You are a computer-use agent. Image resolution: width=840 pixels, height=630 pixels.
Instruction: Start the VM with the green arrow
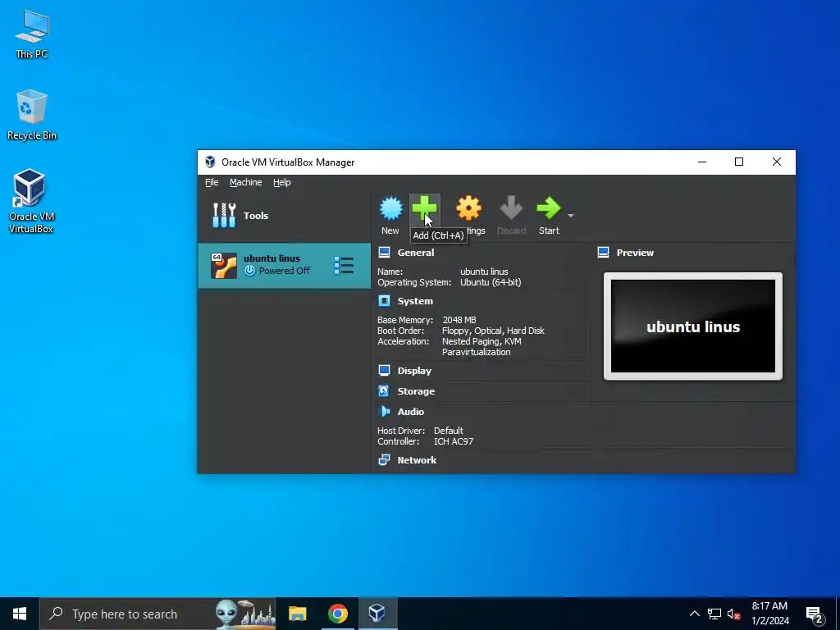[x=549, y=208]
